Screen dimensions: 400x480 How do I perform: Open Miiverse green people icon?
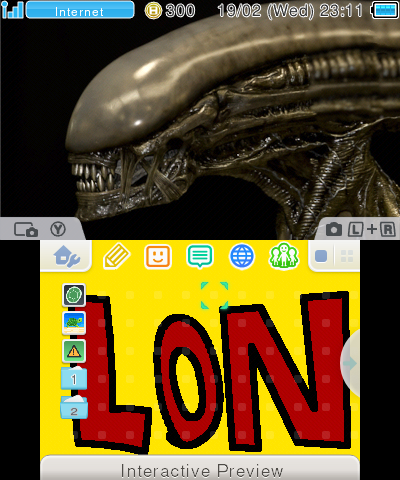(284, 256)
